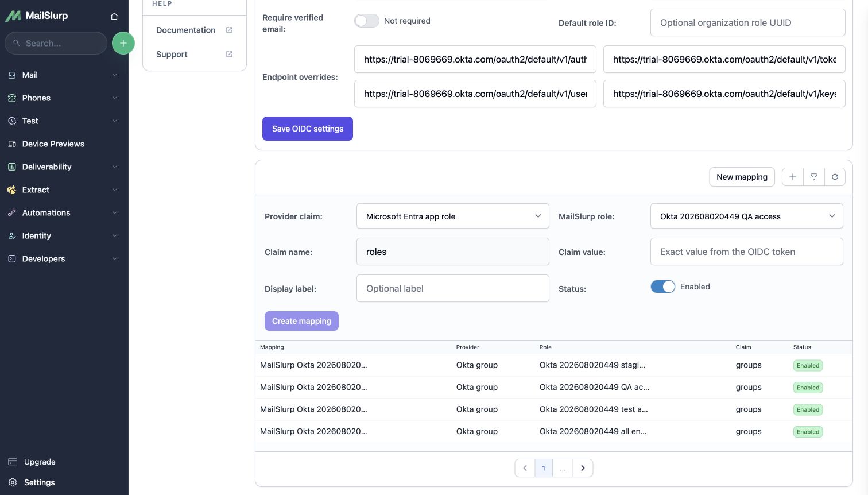
Task: Open the Mail sidebar section
Action: coord(63,75)
